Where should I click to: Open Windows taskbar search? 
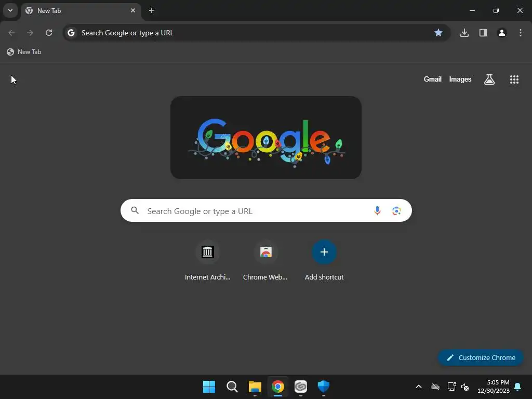tap(232, 387)
